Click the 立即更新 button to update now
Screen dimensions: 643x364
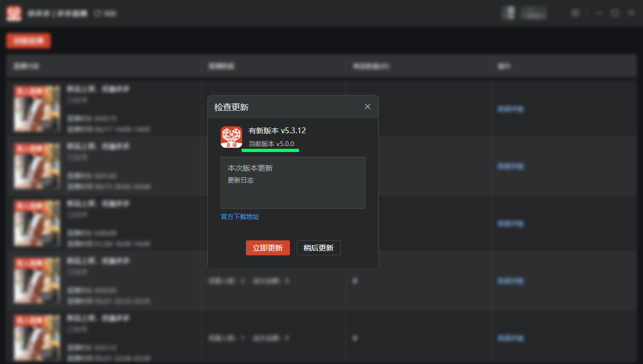tap(267, 248)
